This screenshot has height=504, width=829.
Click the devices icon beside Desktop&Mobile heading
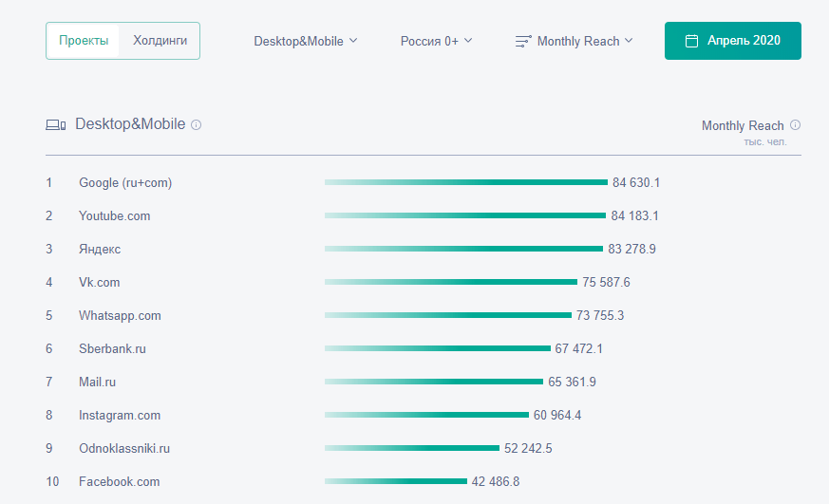56,125
